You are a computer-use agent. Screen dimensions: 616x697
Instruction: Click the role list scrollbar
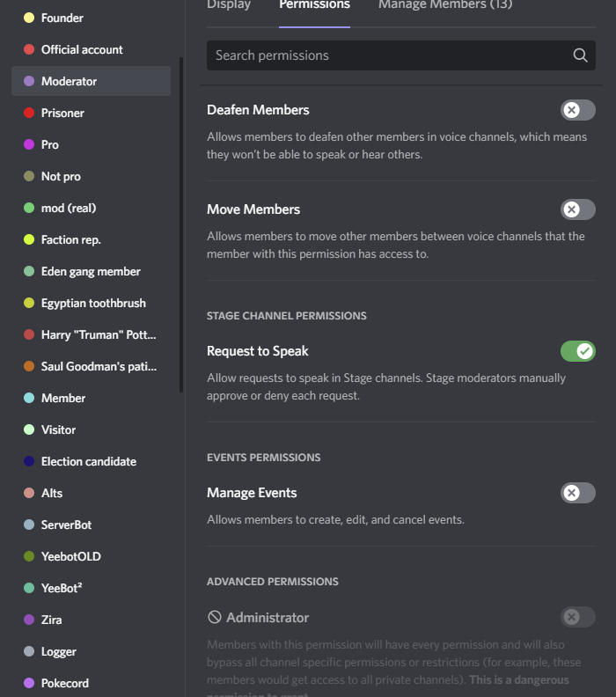point(181,220)
